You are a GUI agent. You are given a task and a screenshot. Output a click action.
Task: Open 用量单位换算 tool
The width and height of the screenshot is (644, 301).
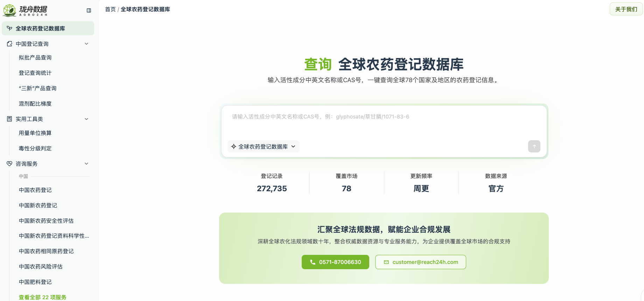[x=35, y=133]
